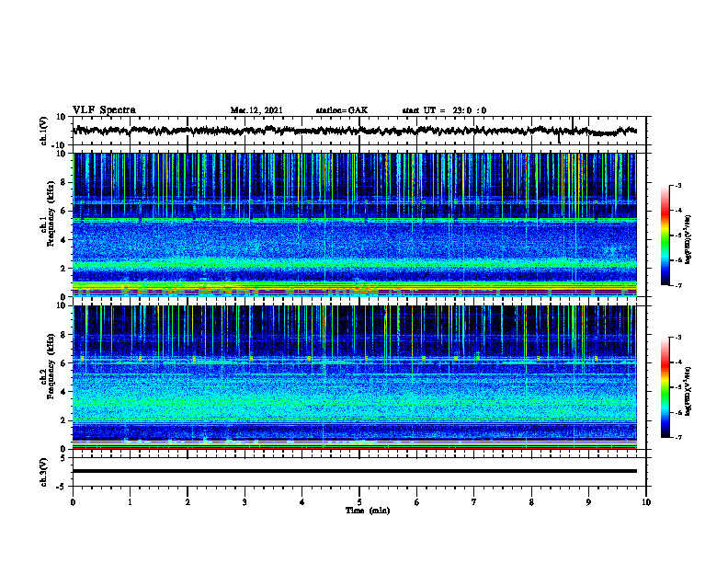Click the "start UT = 23:0 :0" header text
The height and width of the screenshot is (563, 728).
444,110
